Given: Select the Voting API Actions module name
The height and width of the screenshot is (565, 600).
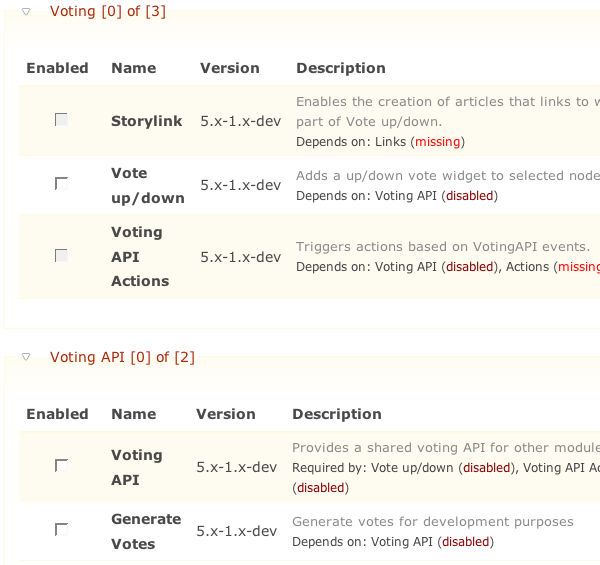Looking at the screenshot, I should (x=139, y=256).
